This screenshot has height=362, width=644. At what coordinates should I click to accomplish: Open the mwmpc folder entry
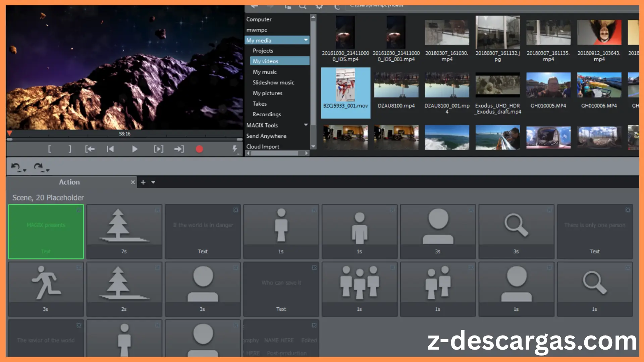tap(257, 30)
